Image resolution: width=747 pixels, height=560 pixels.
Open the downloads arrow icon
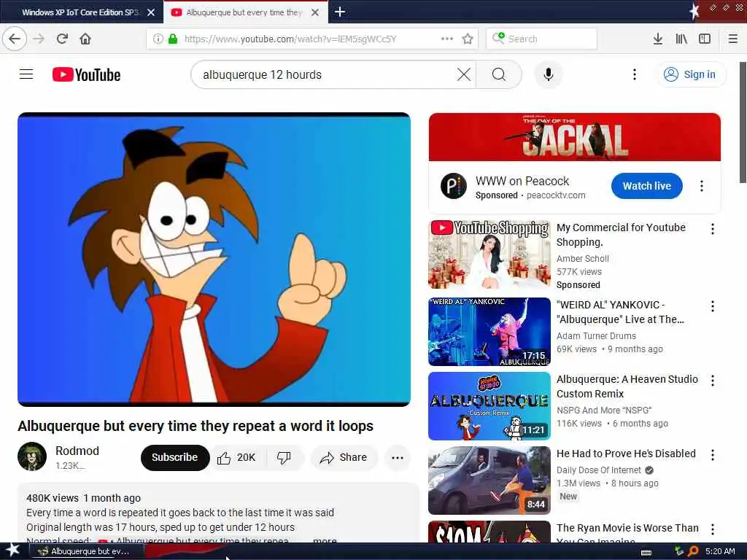tap(657, 39)
